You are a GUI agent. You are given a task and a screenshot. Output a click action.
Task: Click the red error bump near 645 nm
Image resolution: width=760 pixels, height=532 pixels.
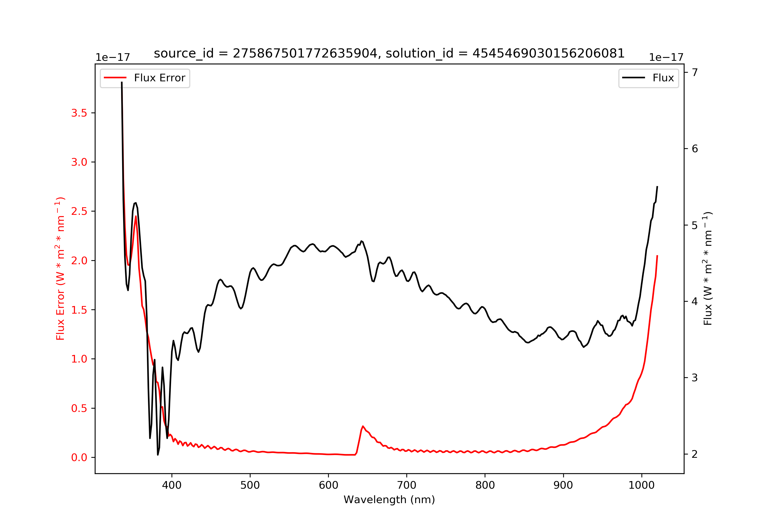pyautogui.click(x=363, y=427)
